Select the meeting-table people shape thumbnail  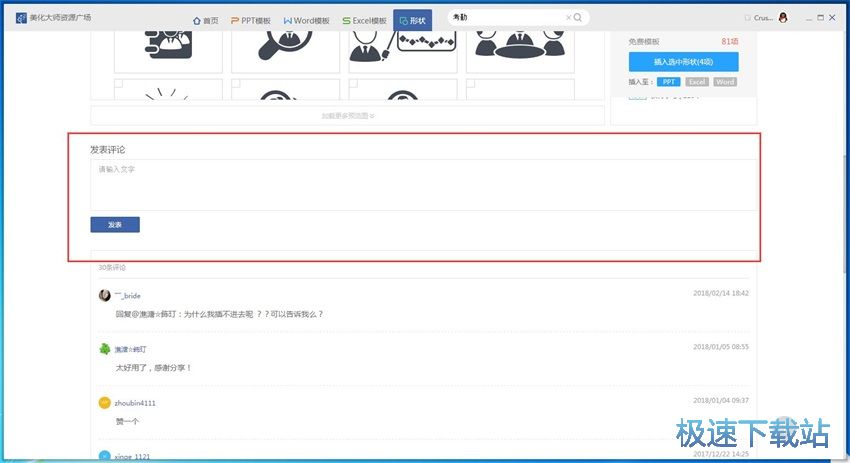pyautogui.click(x=520, y=50)
